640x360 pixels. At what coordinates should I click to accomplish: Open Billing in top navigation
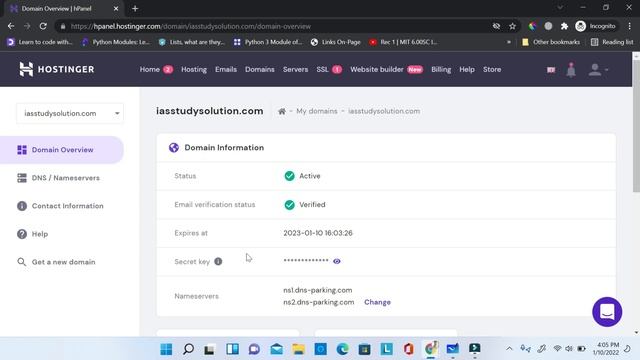(441, 69)
